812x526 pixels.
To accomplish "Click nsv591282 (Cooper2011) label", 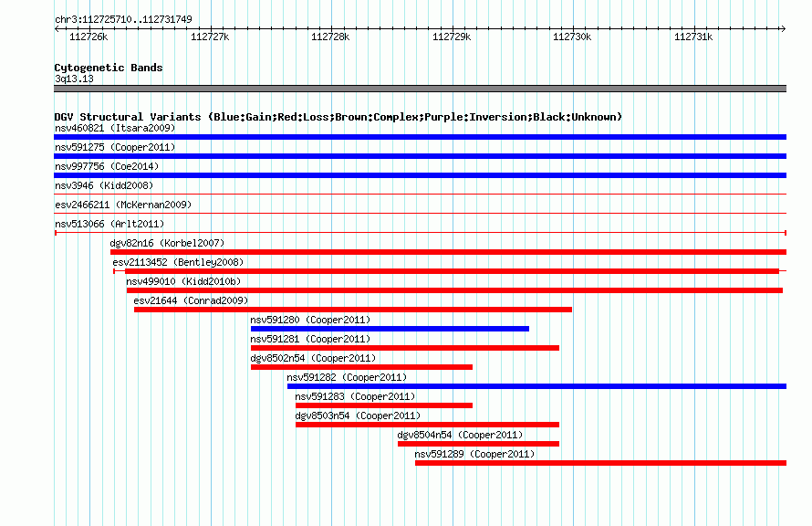I will coord(347,377).
